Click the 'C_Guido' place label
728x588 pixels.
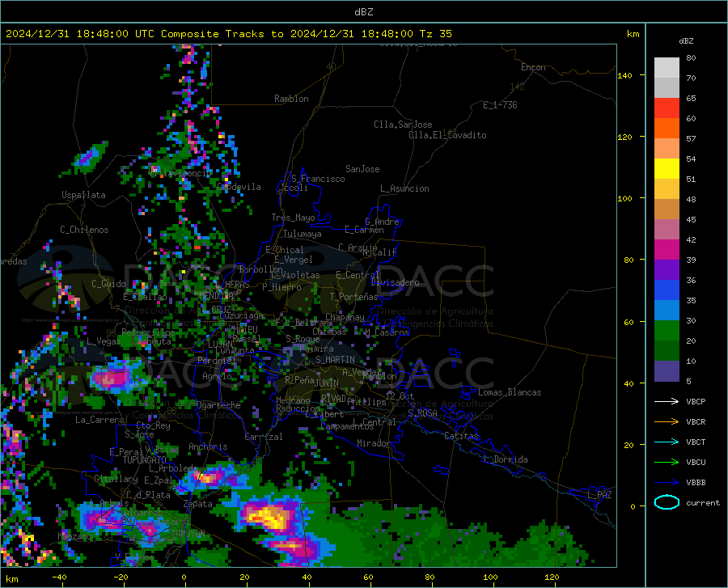click(x=108, y=284)
